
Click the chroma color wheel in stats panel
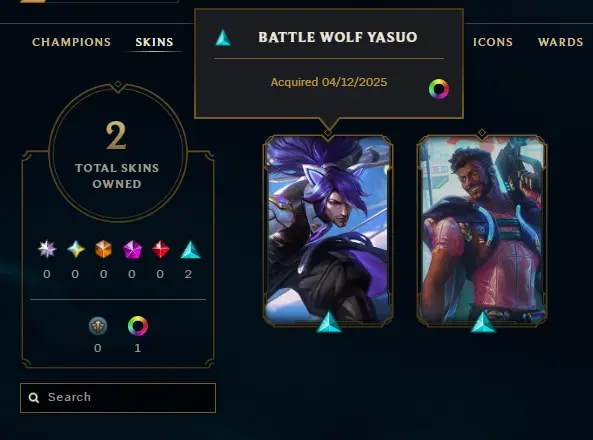click(138, 326)
